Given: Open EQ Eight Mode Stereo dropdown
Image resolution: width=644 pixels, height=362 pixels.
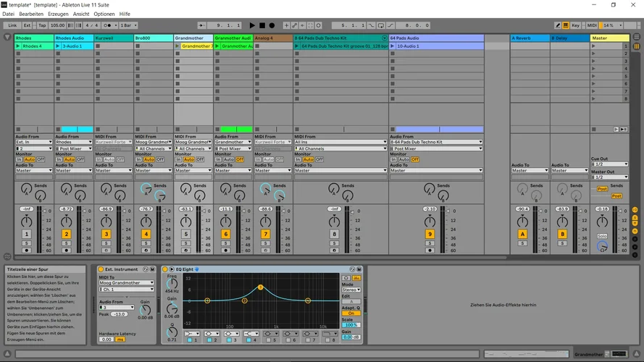Looking at the screenshot, I should coord(351,290).
